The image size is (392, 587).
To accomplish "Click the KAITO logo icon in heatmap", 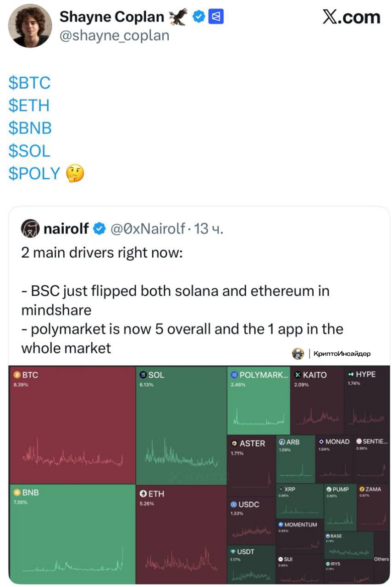I will coord(298,375).
